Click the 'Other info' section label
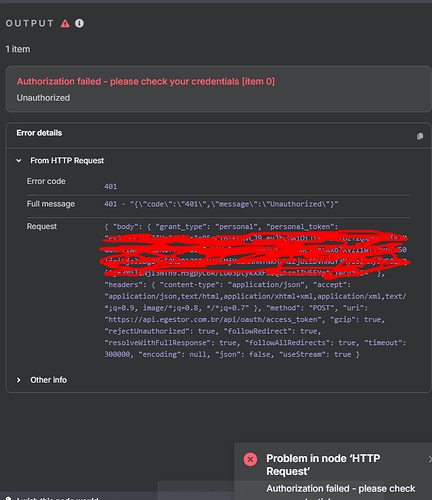The image size is (432, 500). [48, 380]
